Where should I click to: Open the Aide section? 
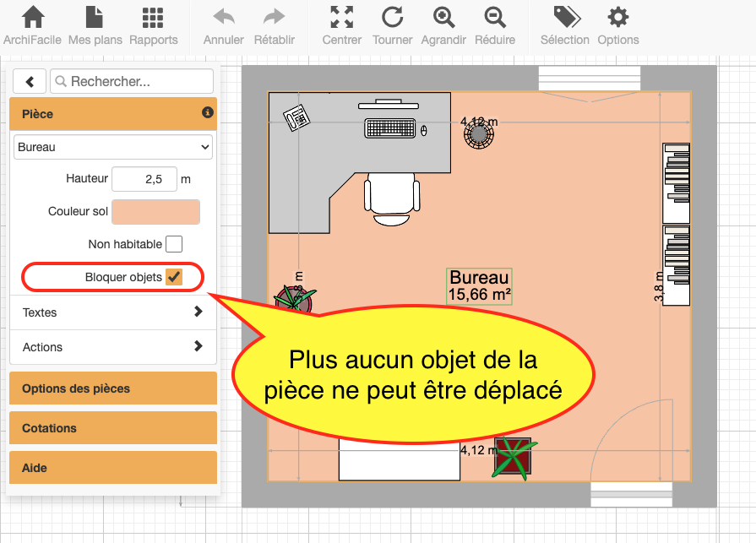112,468
